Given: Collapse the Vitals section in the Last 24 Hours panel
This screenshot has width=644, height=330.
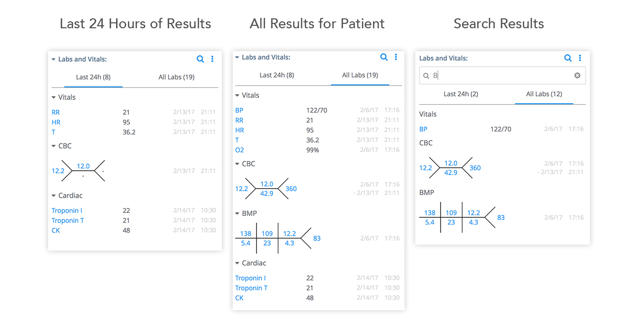Looking at the screenshot, I should point(54,98).
